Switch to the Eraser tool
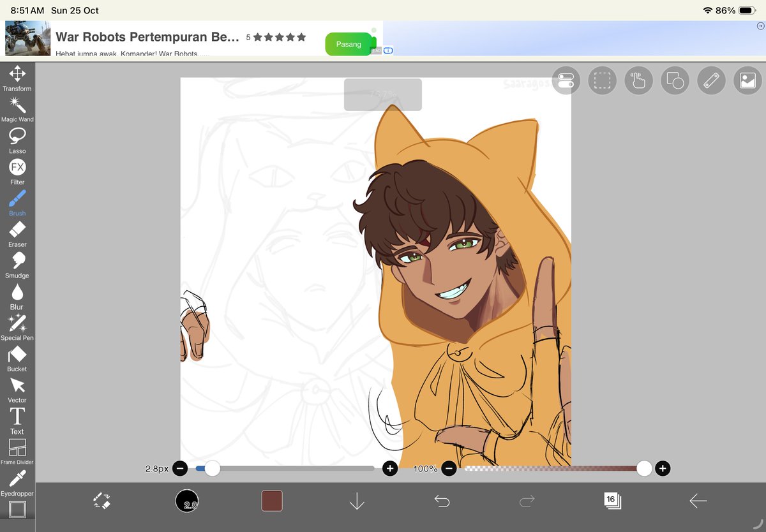The height and width of the screenshot is (532, 766). (x=17, y=235)
